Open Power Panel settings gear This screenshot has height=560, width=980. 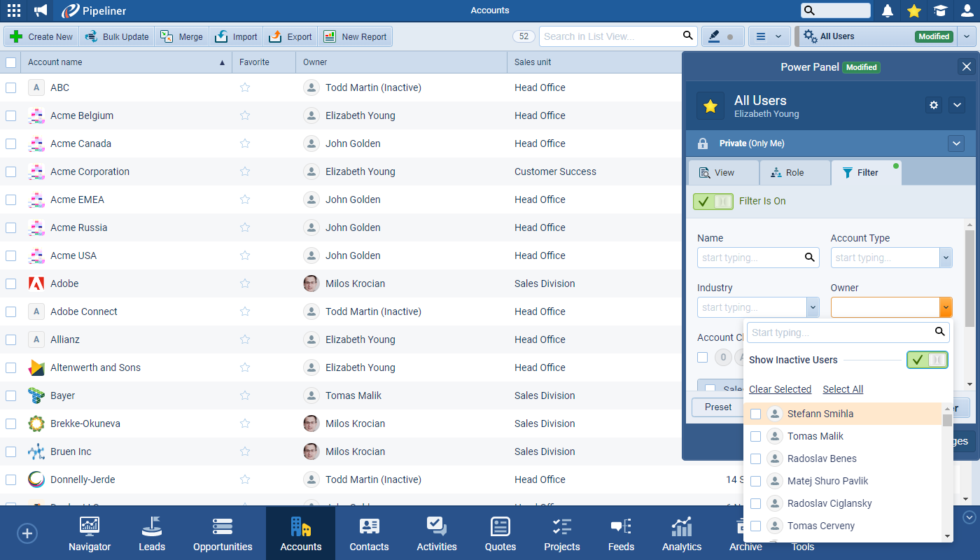click(933, 105)
